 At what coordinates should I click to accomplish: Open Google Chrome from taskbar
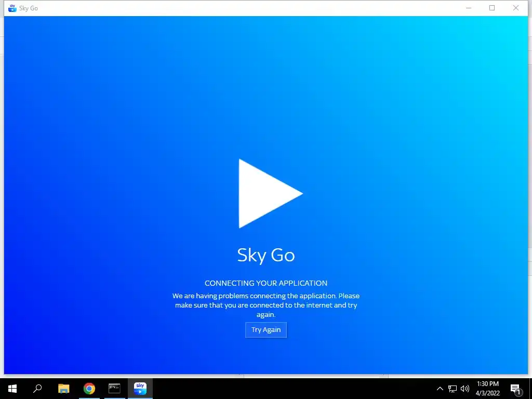(89, 389)
